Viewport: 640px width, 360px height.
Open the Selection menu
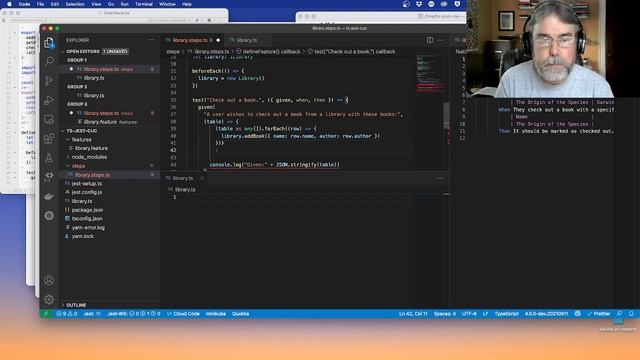tap(75, 4)
